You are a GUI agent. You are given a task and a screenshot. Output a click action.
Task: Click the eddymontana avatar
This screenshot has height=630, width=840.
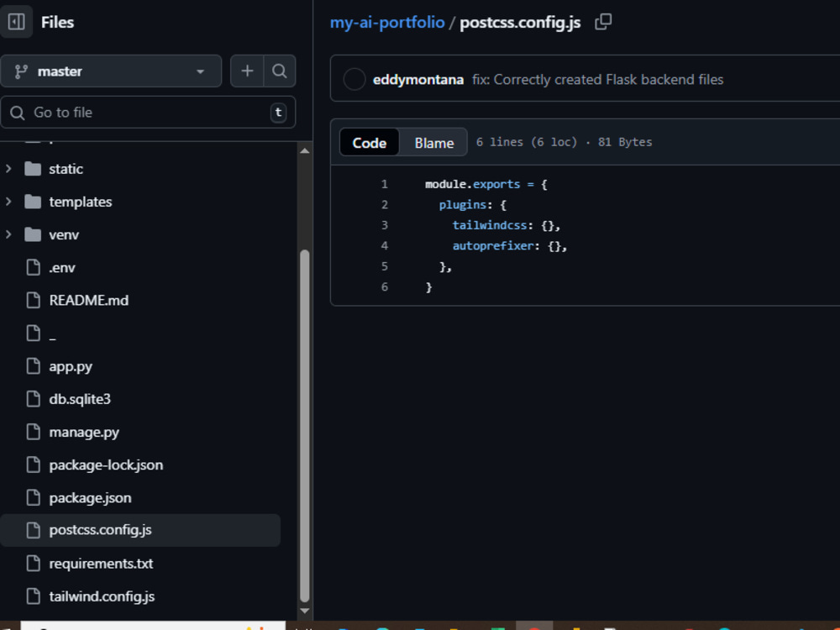354,79
